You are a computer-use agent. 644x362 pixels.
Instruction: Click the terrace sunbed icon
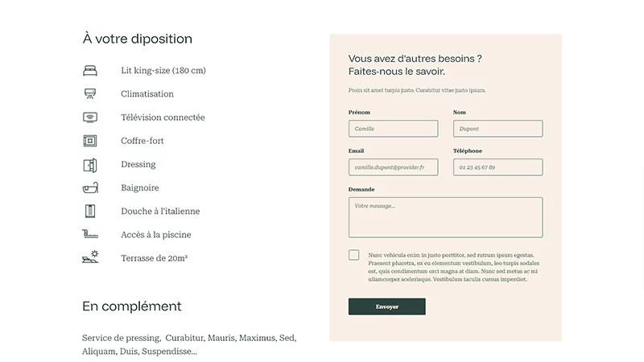click(x=90, y=258)
